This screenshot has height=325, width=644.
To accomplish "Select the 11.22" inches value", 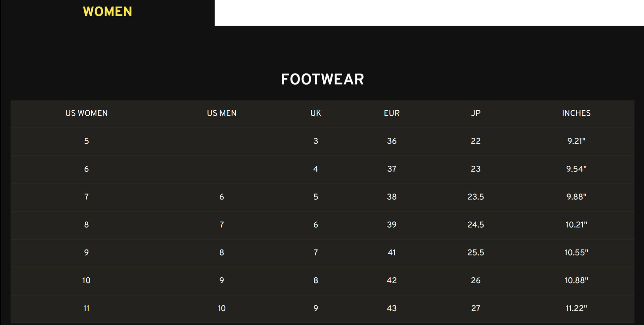I will click(x=576, y=308).
